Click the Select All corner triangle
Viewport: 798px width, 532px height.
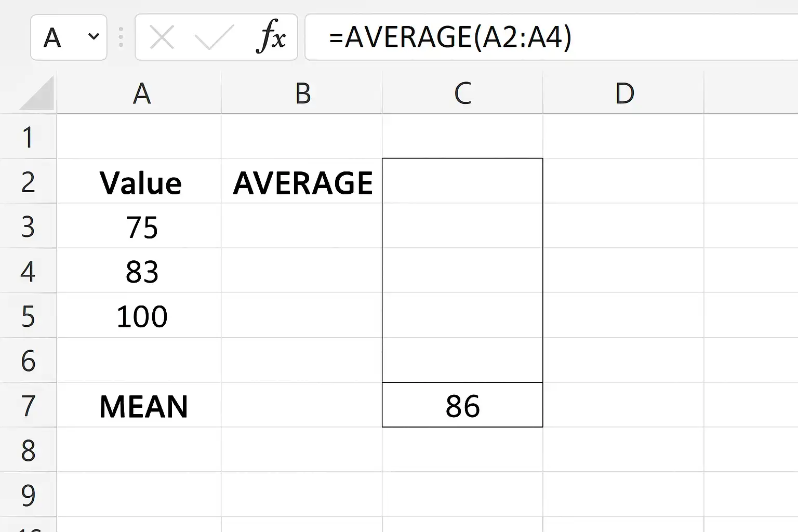(37, 94)
